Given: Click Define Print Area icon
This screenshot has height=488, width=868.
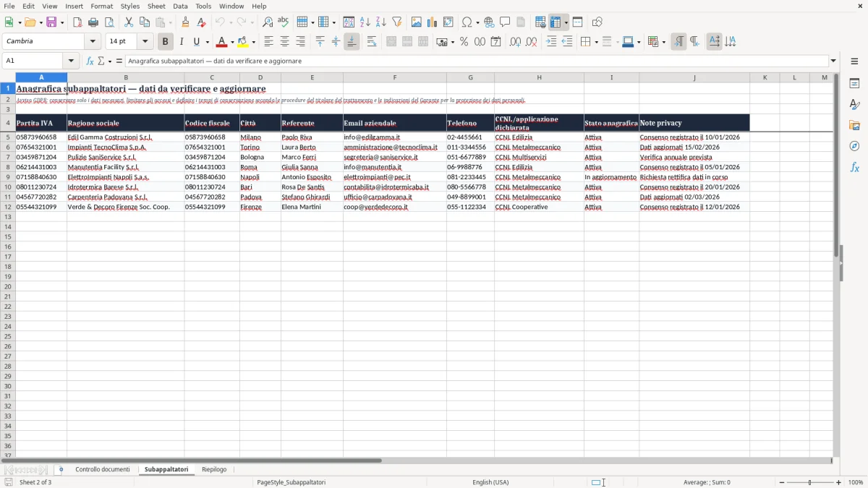Looking at the screenshot, I should [540, 22].
